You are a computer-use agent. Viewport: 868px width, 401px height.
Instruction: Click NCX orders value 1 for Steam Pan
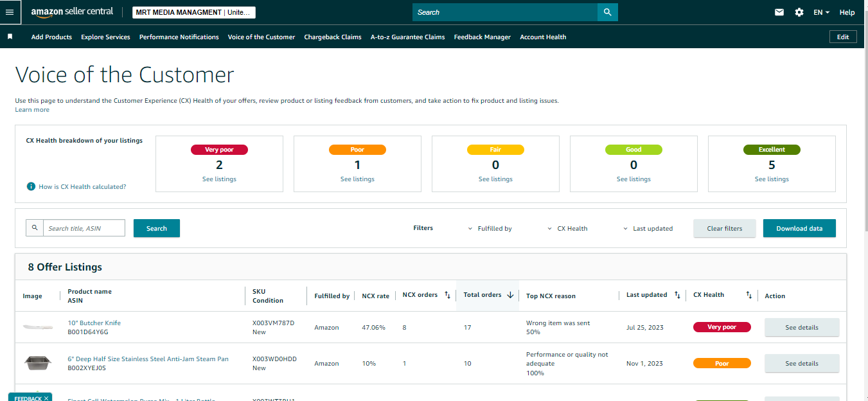point(404,364)
